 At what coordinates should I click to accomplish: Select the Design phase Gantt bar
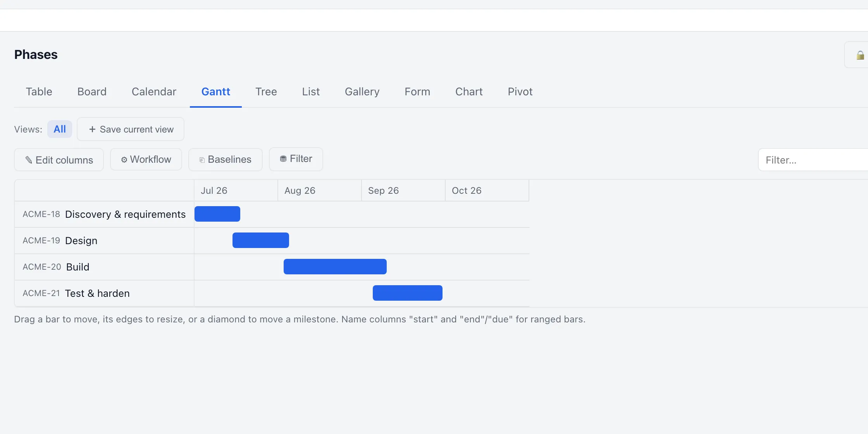click(x=261, y=240)
